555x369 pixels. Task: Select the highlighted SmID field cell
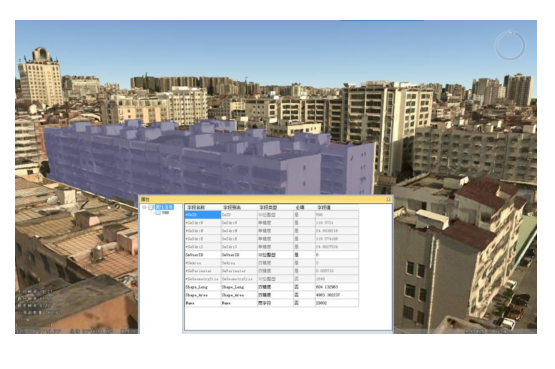[x=203, y=215]
